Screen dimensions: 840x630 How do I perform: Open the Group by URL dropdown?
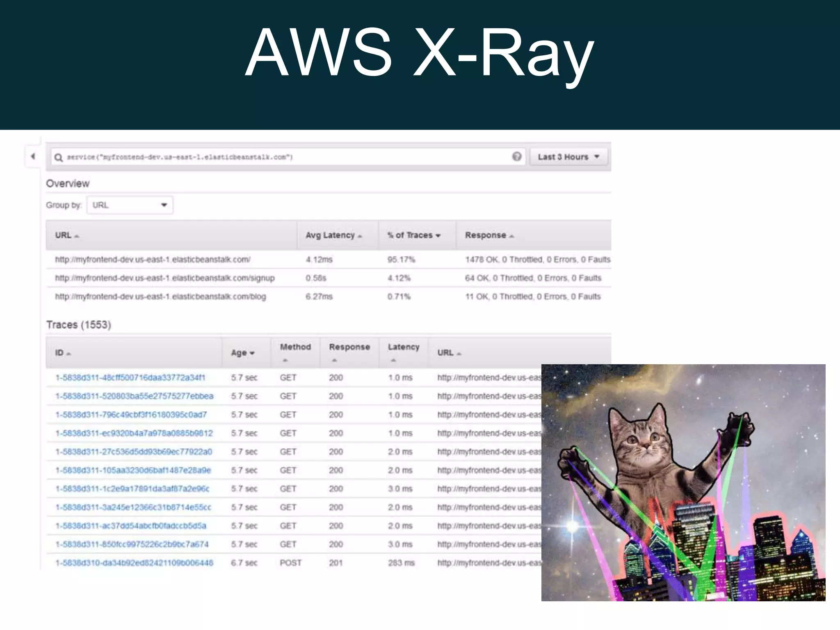(x=130, y=205)
